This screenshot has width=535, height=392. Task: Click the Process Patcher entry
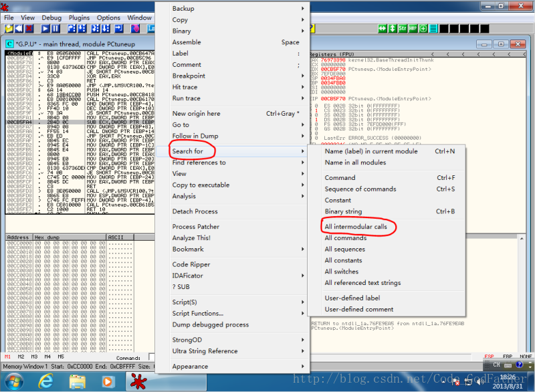(x=196, y=227)
